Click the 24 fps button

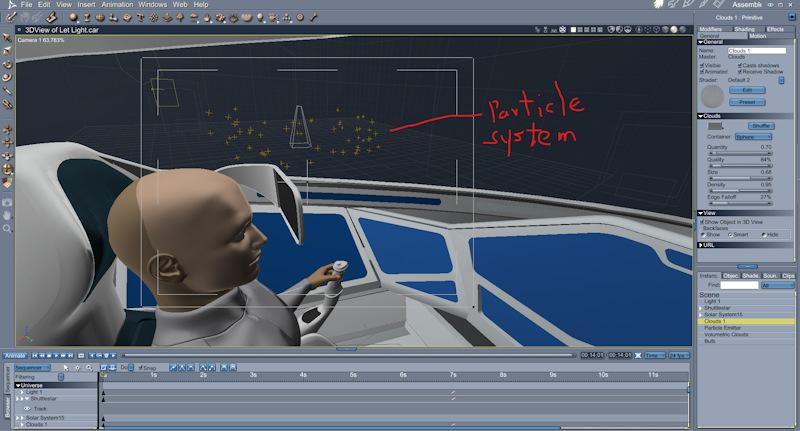click(x=678, y=355)
